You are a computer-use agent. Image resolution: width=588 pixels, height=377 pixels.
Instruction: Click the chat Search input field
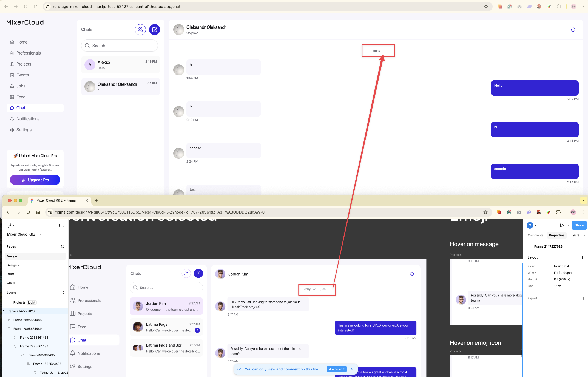point(120,46)
